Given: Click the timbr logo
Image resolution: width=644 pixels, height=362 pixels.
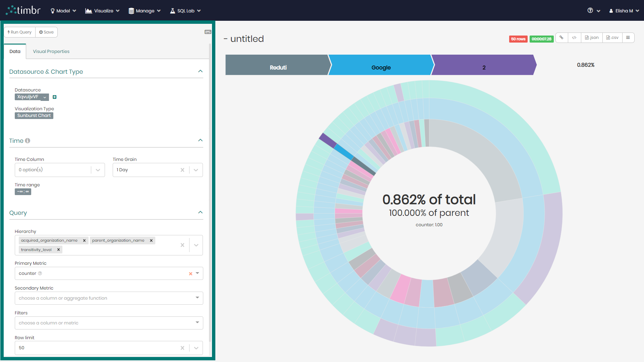Looking at the screenshot, I should click(x=22, y=10).
